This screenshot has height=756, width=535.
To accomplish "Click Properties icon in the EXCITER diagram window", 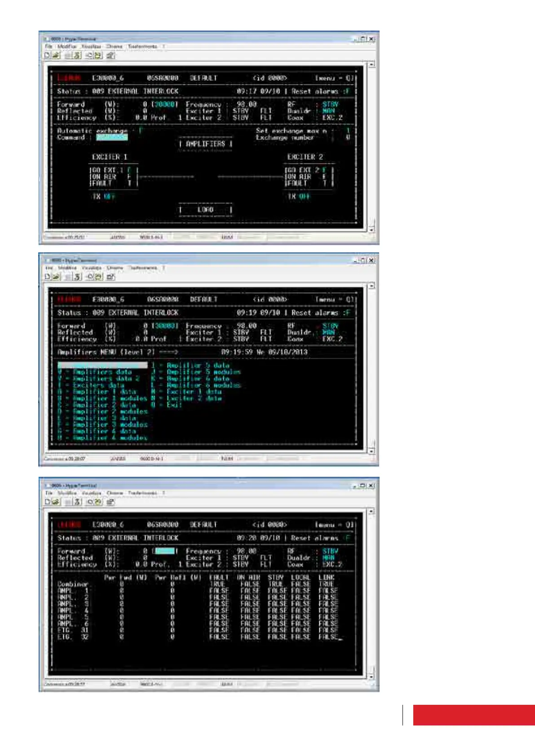I will [111, 56].
